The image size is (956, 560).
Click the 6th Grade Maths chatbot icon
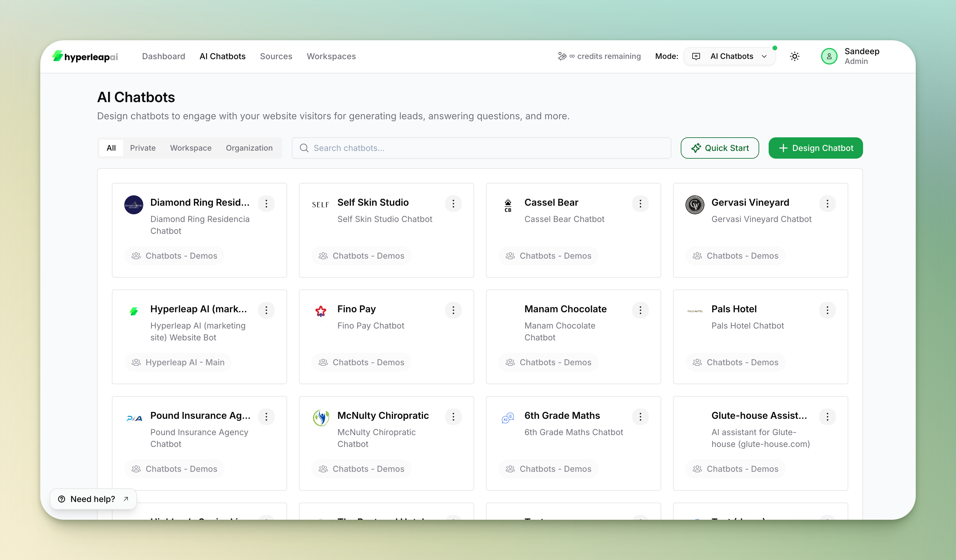[x=508, y=418]
